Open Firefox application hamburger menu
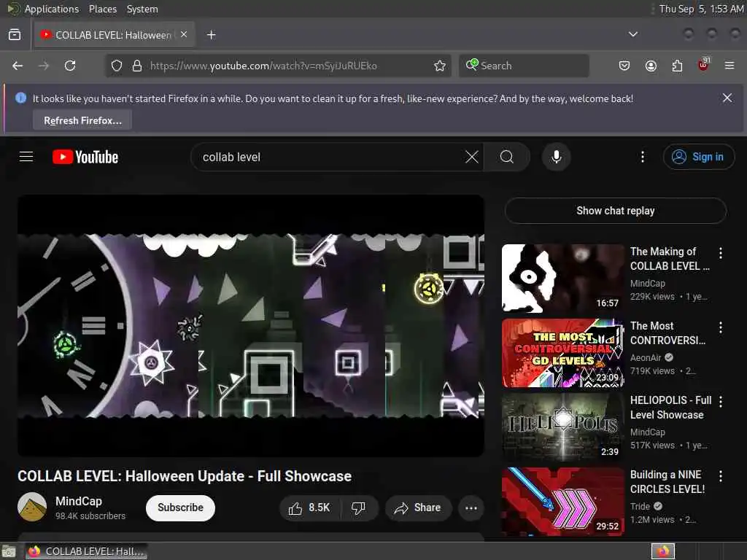The height and width of the screenshot is (560, 747). [729, 66]
